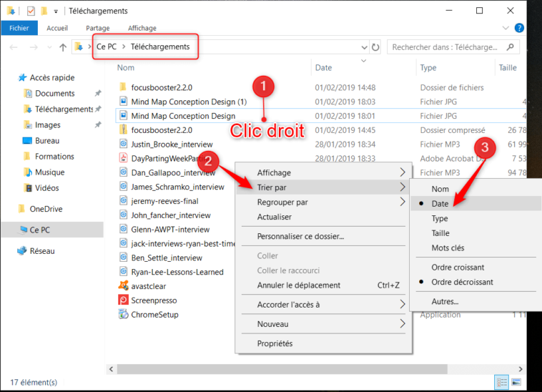This screenshot has width=542, height=392.
Task: Choose Propriétés from context menu
Action: pyautogui.click(x=275, y=343)
